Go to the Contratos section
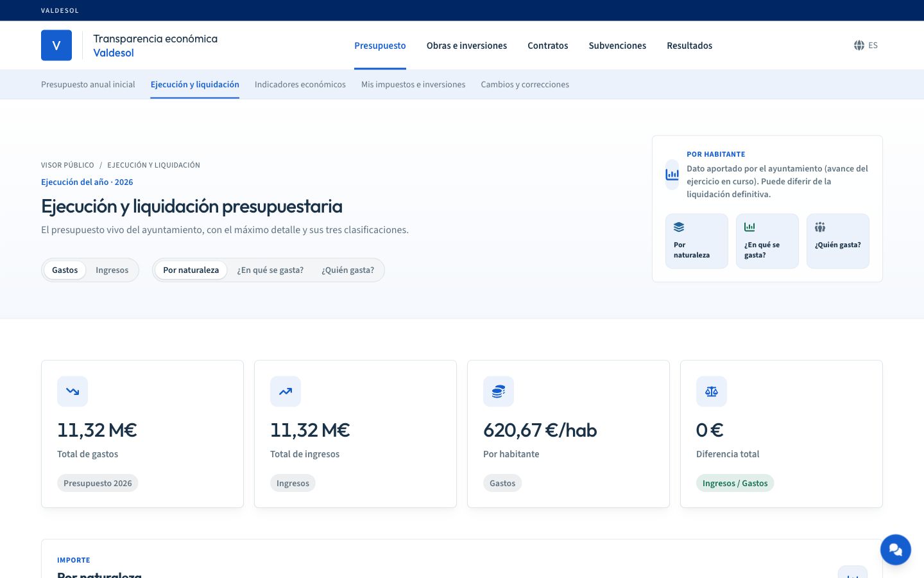Image resolution: width=924 pixels, height=578 pixels. [548, 46]
